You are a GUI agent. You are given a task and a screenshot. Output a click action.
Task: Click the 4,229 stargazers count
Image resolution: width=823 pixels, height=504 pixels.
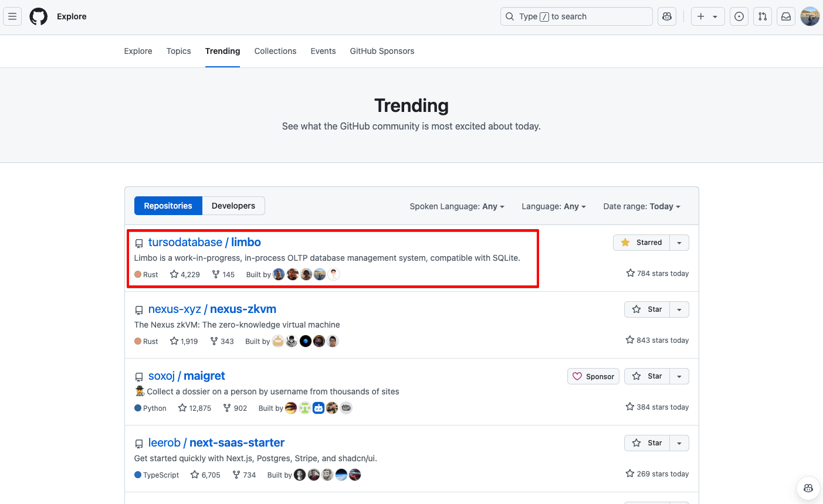(190, 274)
